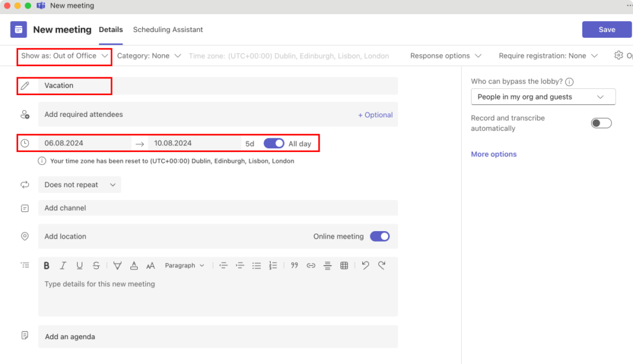Select the strikethrough text icon
Screen dimensions: 633x364
(x=96, y=266)
